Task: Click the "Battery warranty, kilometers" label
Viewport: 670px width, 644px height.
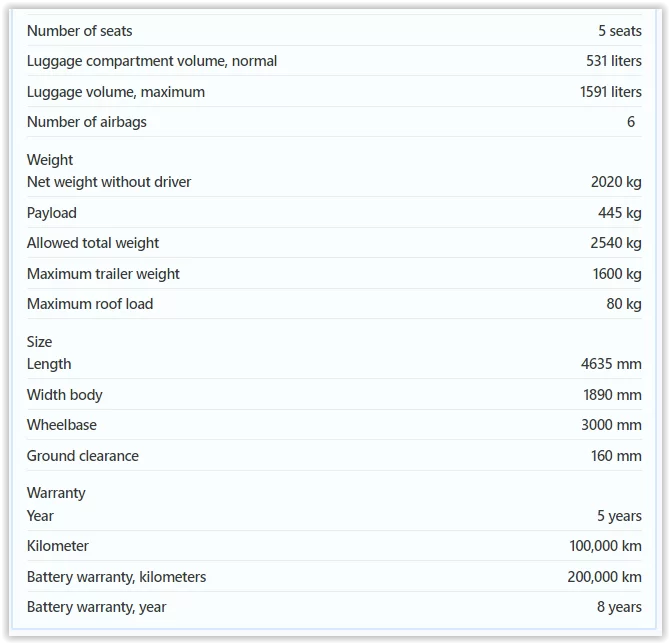Action: coord(116,577)
